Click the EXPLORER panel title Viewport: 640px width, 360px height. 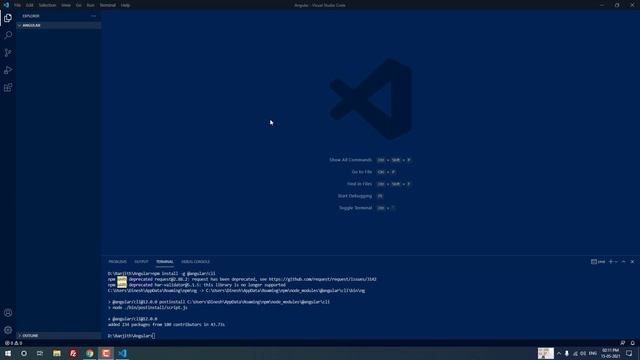(x=31, y=16)
